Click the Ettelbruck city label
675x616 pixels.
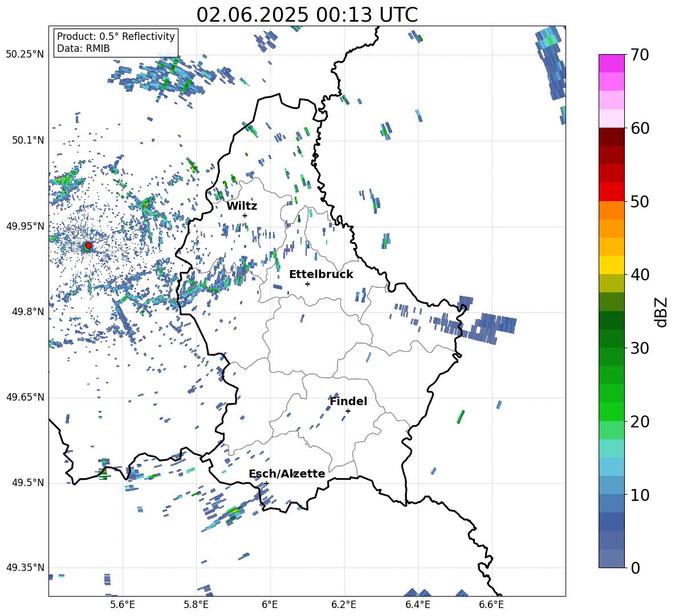tap(321, 275)
